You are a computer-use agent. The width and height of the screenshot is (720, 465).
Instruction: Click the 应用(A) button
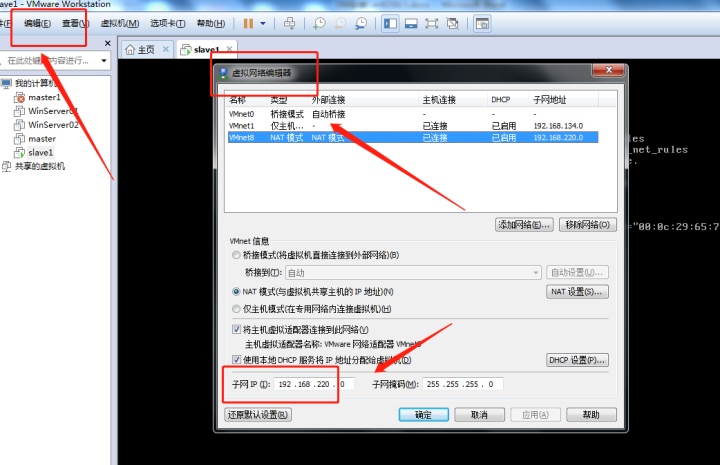tap(535, 415)
